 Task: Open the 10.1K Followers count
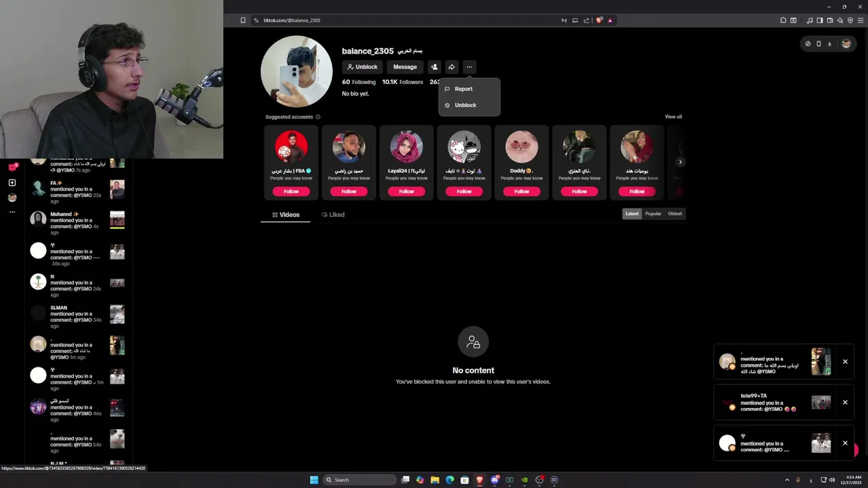point(402,82)
